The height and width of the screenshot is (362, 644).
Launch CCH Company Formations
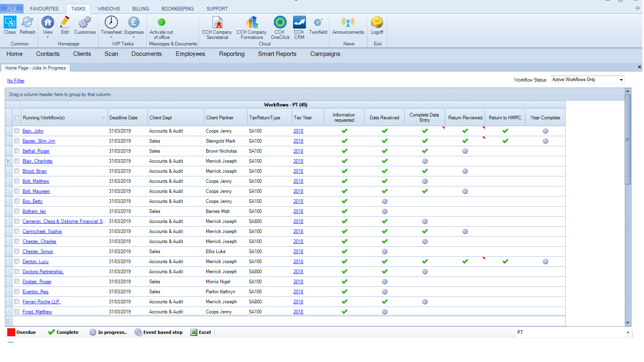pos(252,22)
